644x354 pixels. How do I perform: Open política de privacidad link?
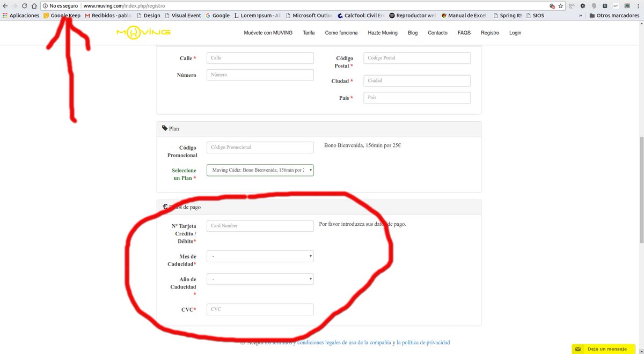[423, 342]
